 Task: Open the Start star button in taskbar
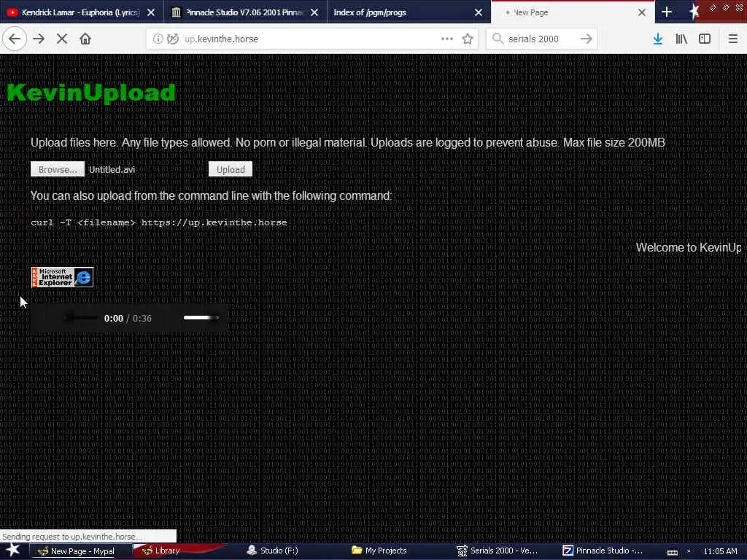(13, 551)
